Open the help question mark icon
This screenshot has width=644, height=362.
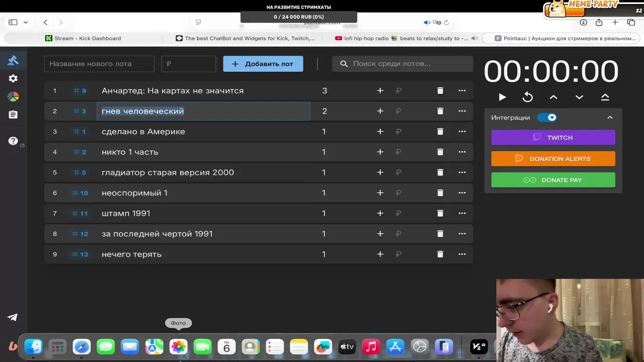click(13, 141)
